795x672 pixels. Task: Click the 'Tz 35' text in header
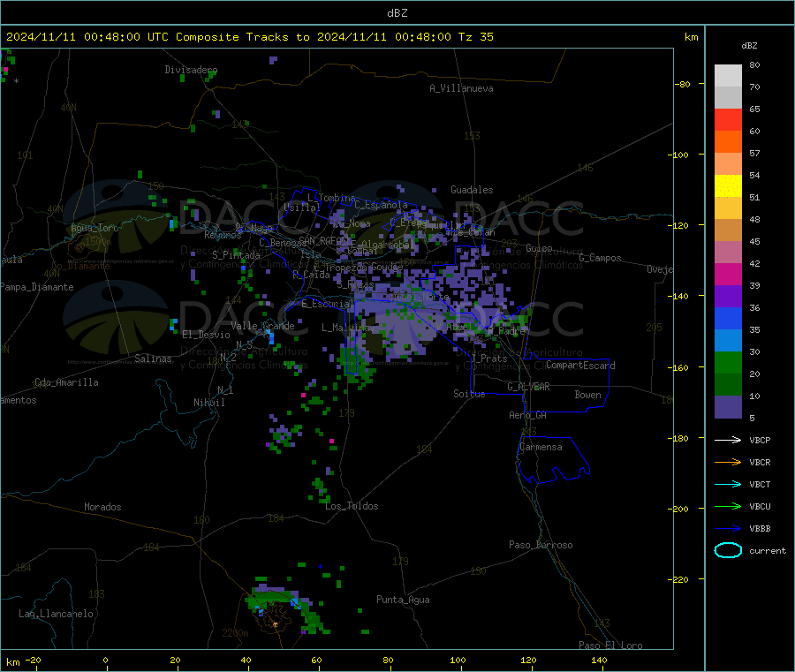pyautogui.click(x=476, y=37)
